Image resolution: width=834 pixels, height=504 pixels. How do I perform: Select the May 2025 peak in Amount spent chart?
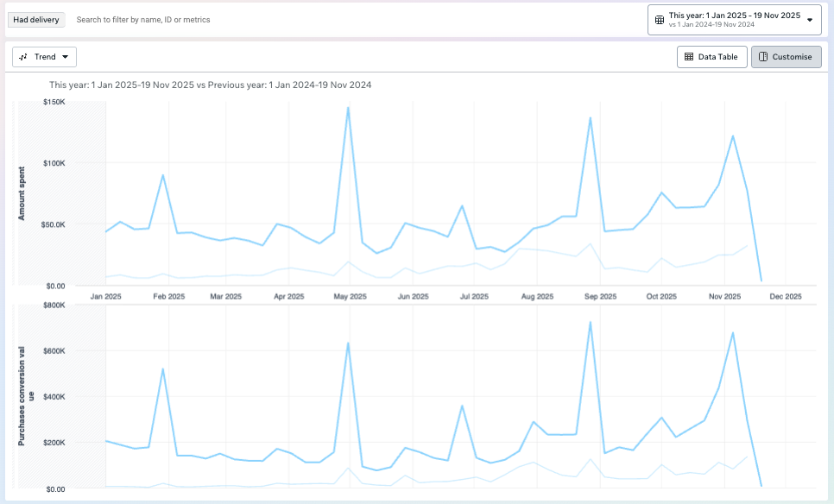tap(348, 108)
